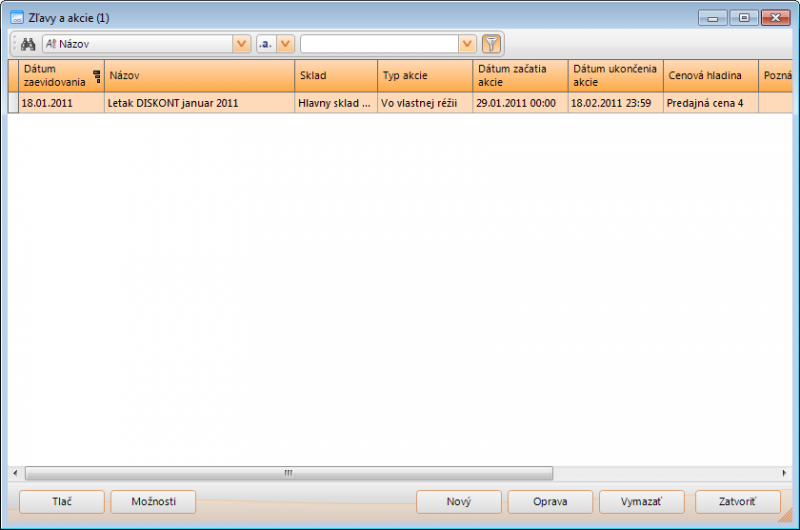Viewport: 800px width, 530px height.
Task: Click the Oprava button
Action: pyautogui.click(x=550, y=502)
